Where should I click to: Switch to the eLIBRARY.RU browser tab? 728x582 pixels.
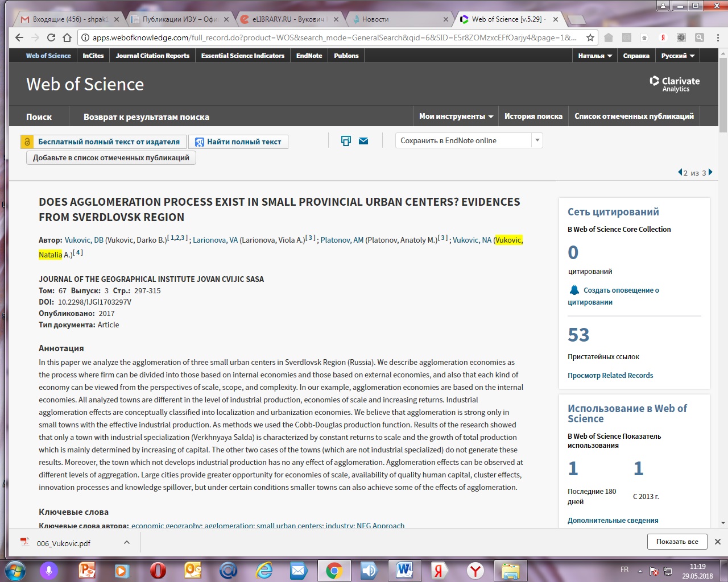tap(288, 19)
